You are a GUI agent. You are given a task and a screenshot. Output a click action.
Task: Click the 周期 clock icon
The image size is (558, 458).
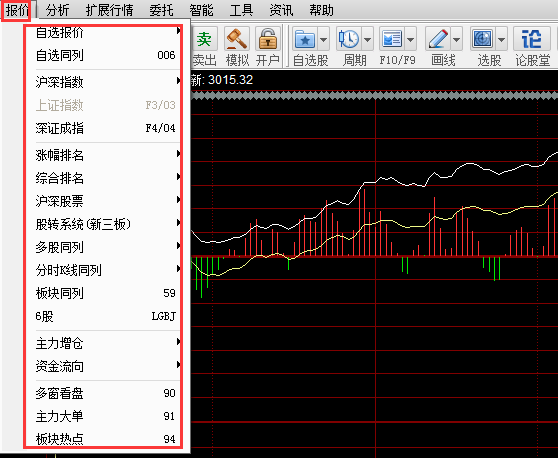(x=349, y=39)
